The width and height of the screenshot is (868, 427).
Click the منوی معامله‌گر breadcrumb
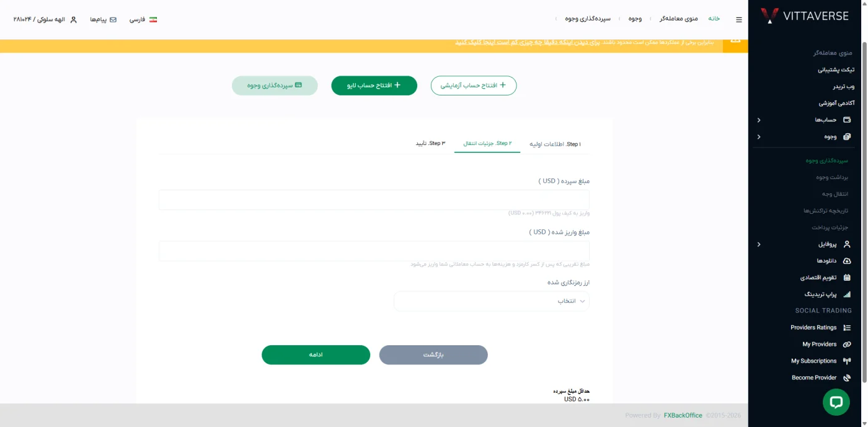point(678,19)
